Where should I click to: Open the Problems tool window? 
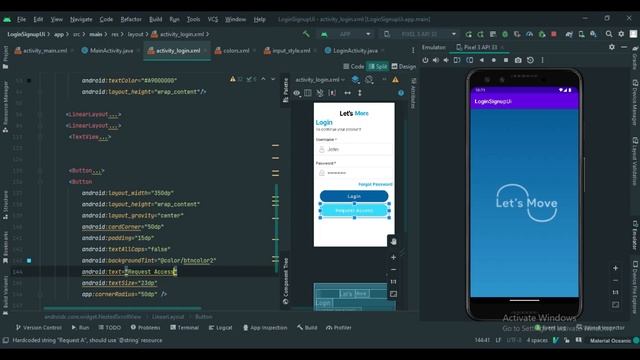point(145,327)
